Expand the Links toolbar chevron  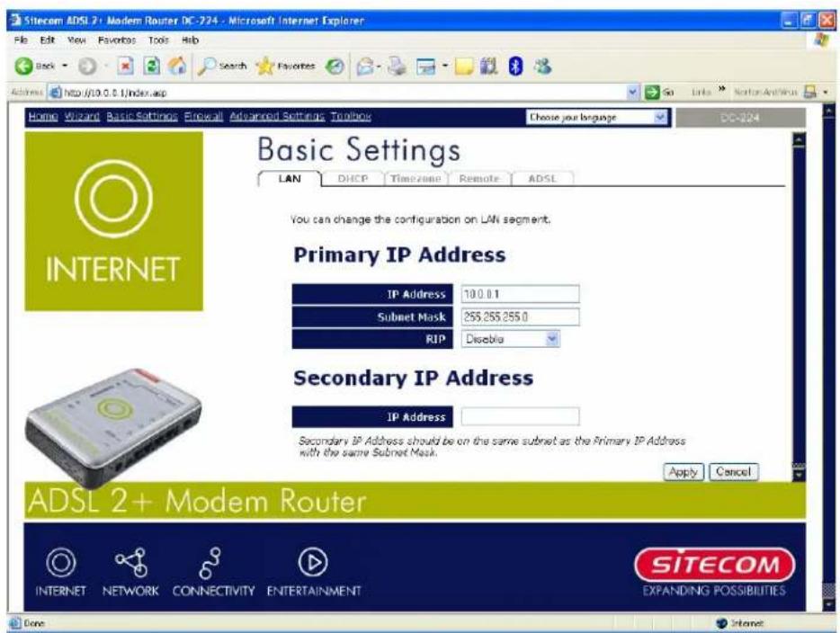pos(721,89)
